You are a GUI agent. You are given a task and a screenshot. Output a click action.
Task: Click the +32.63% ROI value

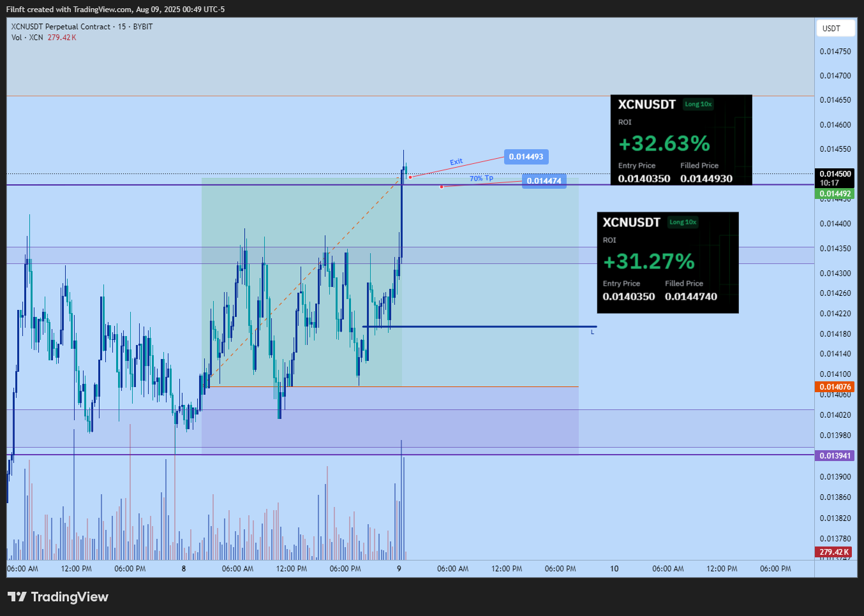[x=664, y=143]
